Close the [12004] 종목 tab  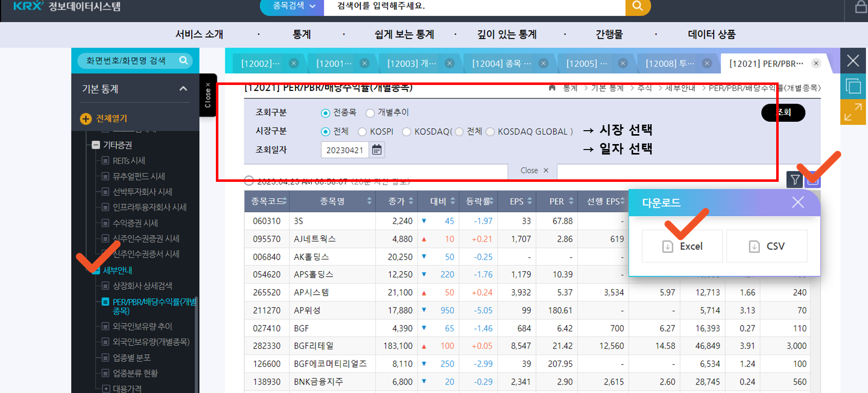click(x=543, y=63)
